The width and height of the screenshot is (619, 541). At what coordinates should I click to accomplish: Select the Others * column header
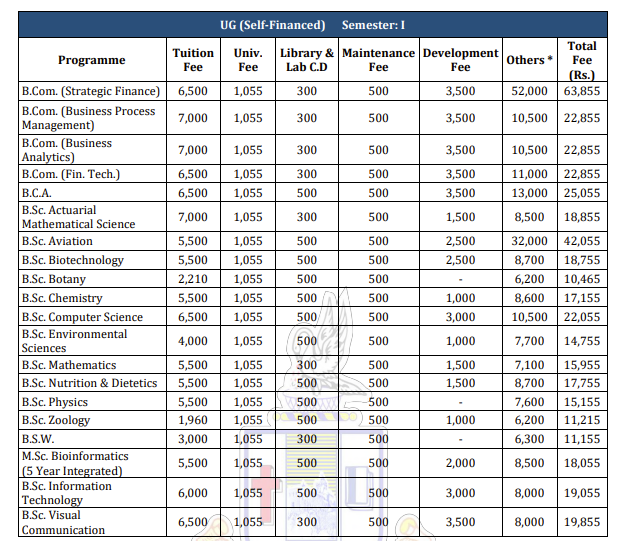click(x=529, y=60)
